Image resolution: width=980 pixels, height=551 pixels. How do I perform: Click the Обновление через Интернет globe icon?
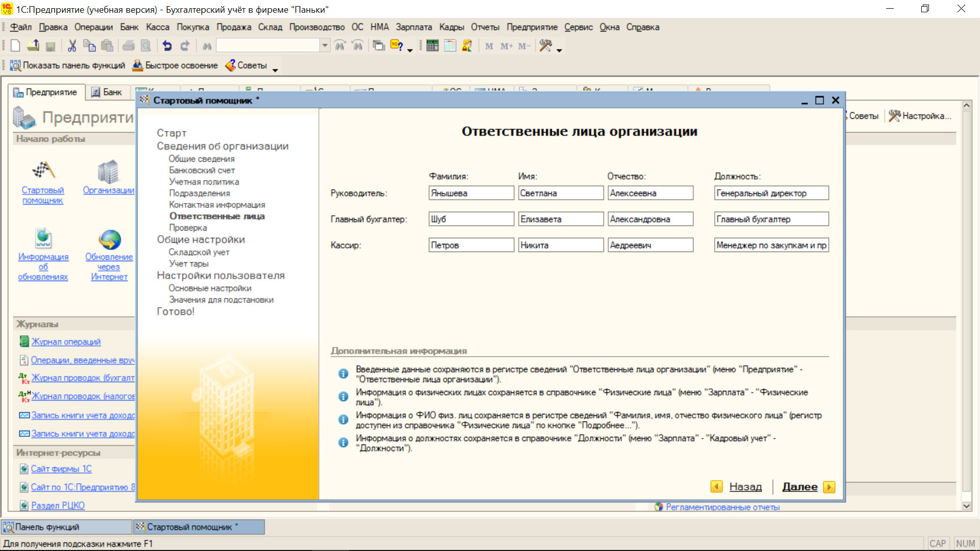[109, 239]
